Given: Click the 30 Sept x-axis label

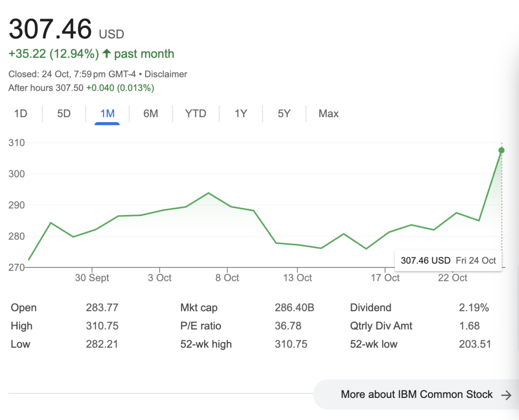Looking at the screenshot, I should click(92, 278).
